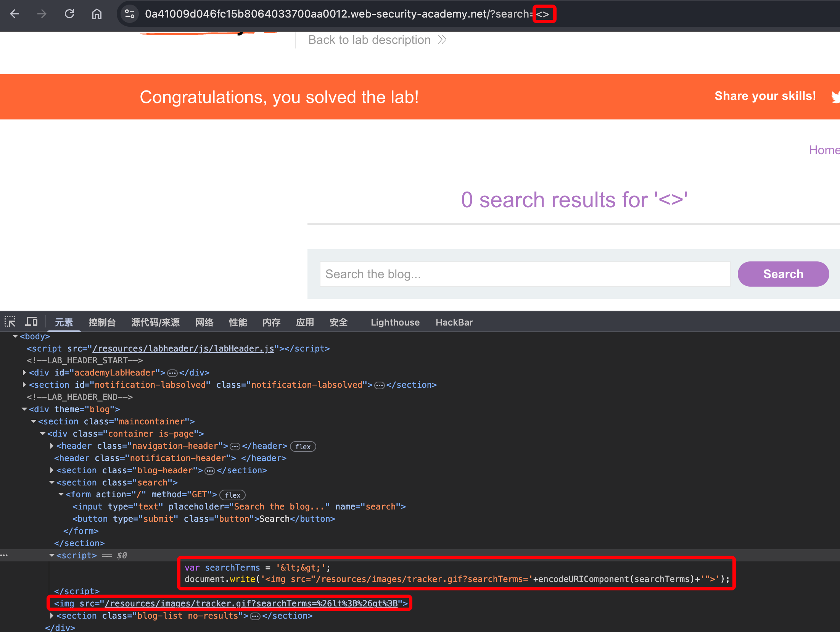Viewport: 840px width, 632px height.
Task: Expand the notification-labsolved section node
Action: click(24, 385)
